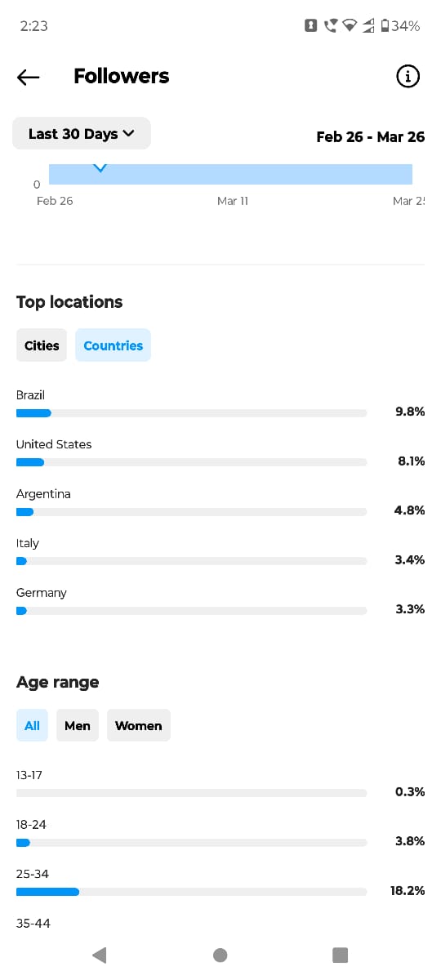Filter age range by Women
441x980 pixels.
(x=138, y=725)
